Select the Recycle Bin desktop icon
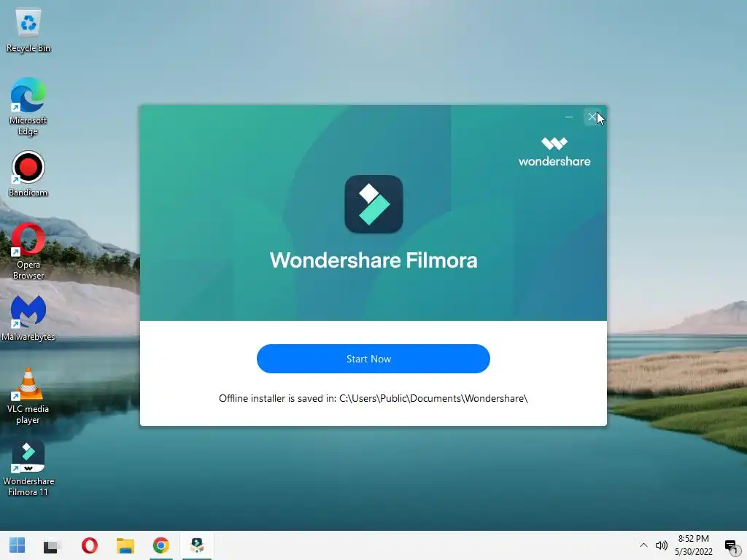This screenshot has height=560, width=747. 28,31
